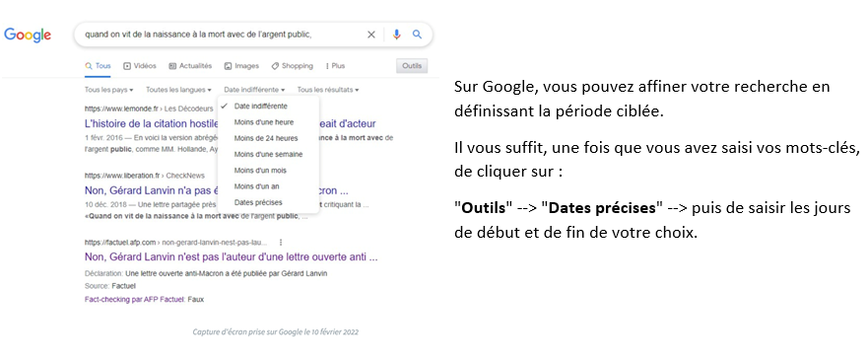The height and width of the screenshot is (362, 868).
Task: Expand the Toutes les langues dropdown
Action: (x=178, y=89)
